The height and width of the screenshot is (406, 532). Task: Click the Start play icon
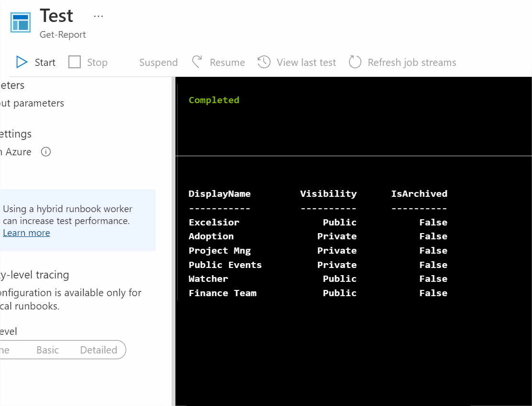(22, 62)
